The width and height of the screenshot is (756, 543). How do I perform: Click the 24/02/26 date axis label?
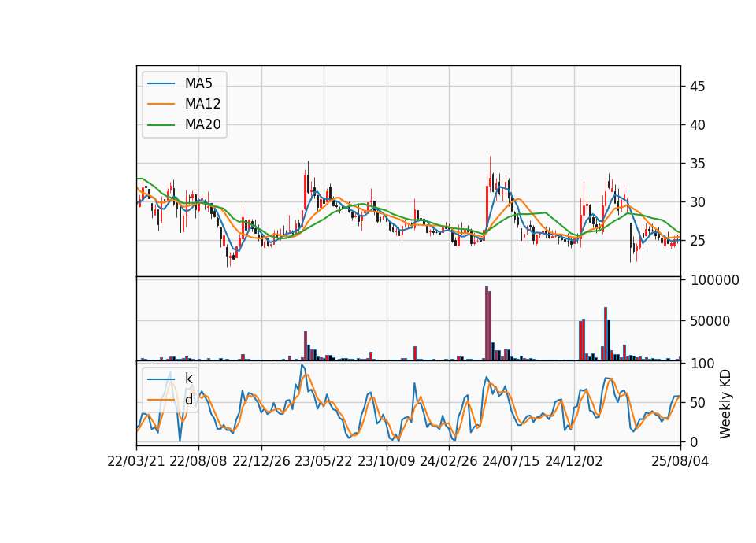click(x=448, y=461)
